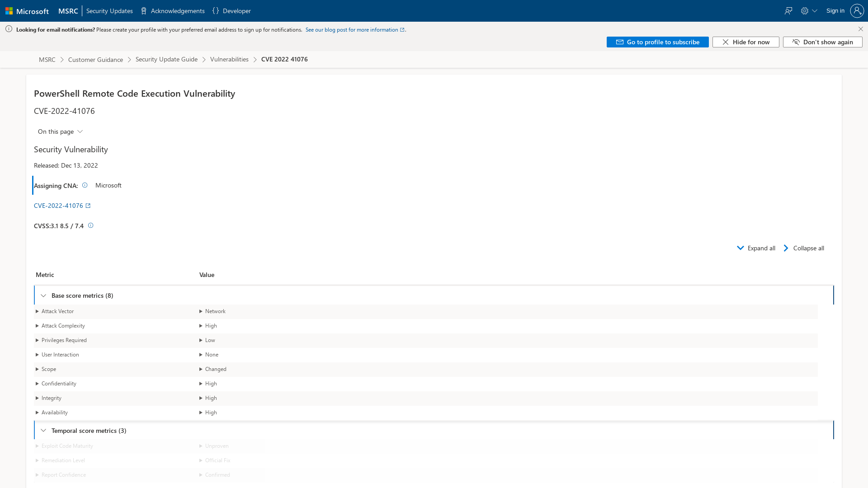This screenshot has width=868, height=488.
Task: Click the user avatar icon
Action: 857,11
